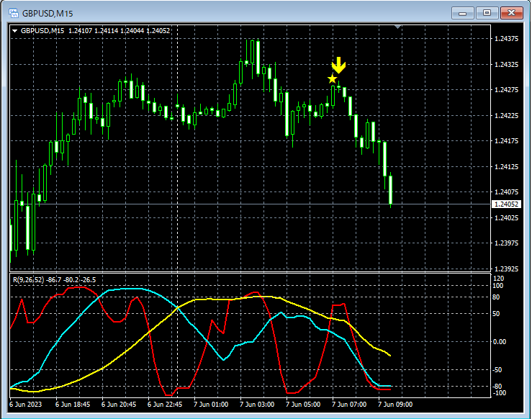Click the cyan indicator line end

(x=392, y=387)
